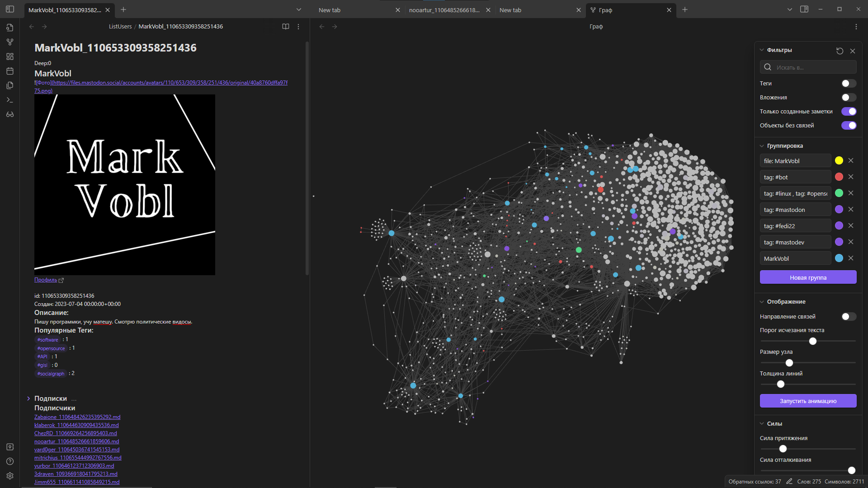Open ListUsers folder in breadcrumb
This screenshot has width=868, height=488.
coord(120,27)
